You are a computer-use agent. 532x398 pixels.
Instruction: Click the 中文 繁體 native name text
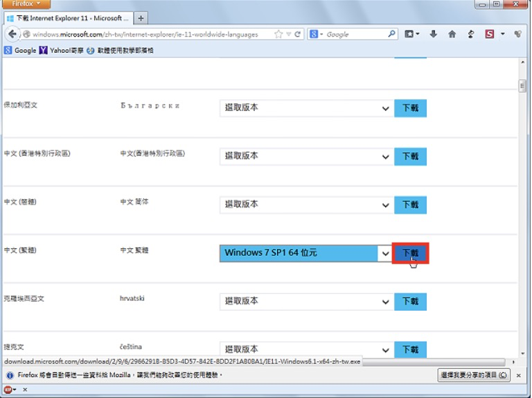[x=134, y=250]
